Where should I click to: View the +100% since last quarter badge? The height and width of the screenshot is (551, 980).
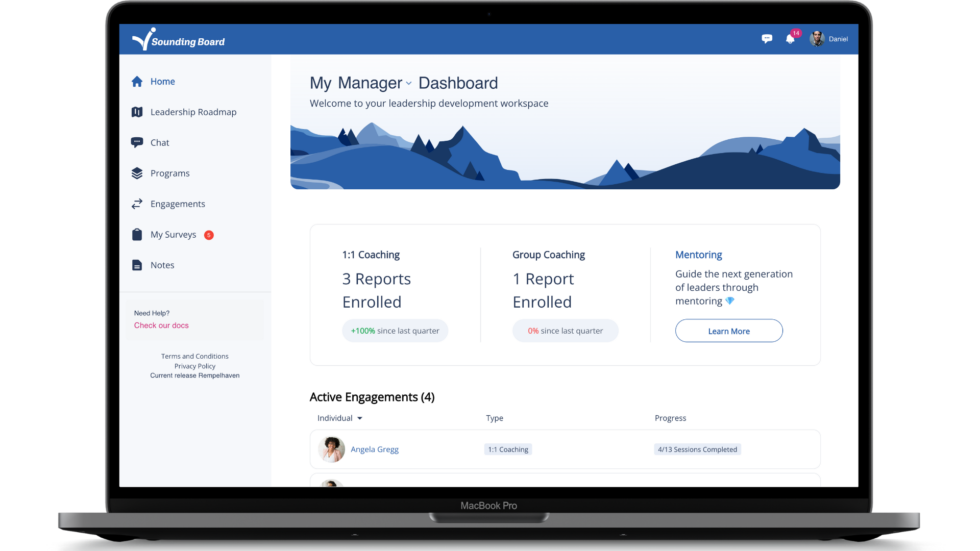[395, 330]
